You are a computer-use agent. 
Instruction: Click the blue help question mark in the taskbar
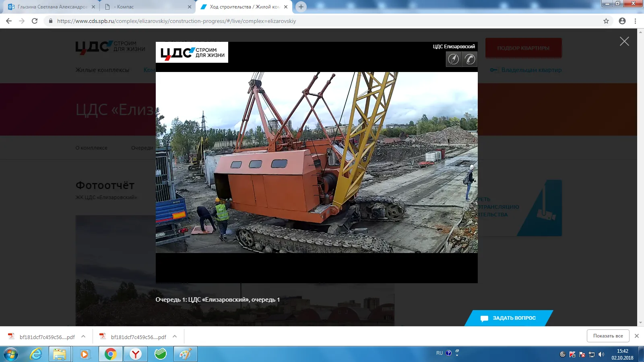(x=449, y=353)
